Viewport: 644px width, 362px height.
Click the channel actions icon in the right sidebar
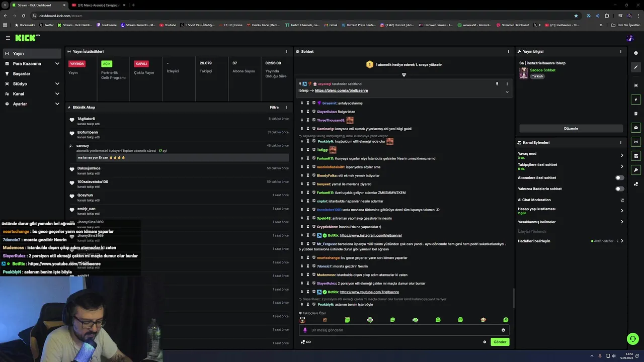[x=636, y=156]
